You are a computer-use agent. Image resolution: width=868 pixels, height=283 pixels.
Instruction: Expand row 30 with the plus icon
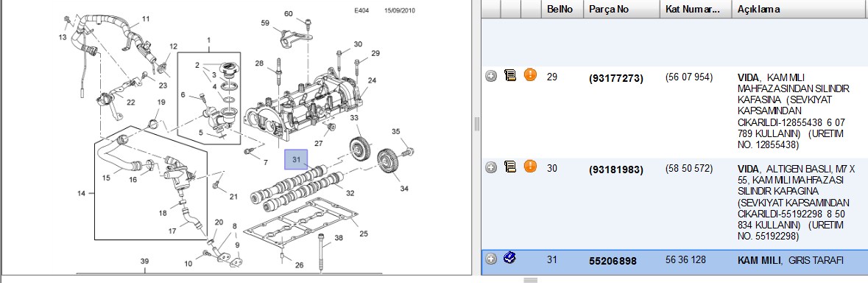click(x=490, y=167)
